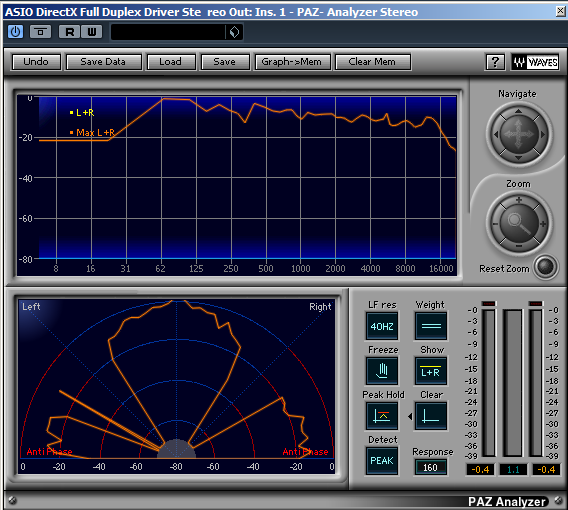
Task: Click left meter peak value -0.4
Action: pyautogui.click(x=480, y=470)
